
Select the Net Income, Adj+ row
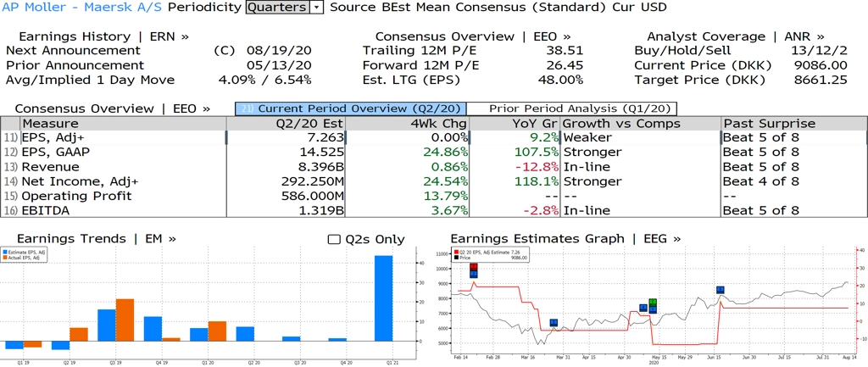coord(434,181)
